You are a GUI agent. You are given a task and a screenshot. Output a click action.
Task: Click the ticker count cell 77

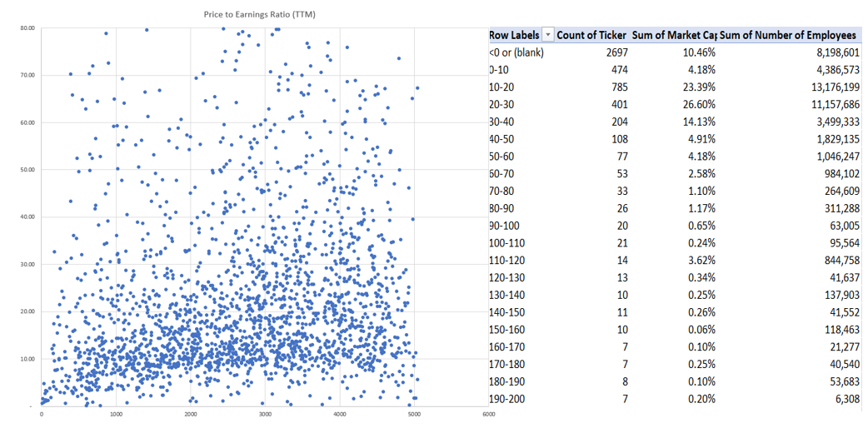623,157
